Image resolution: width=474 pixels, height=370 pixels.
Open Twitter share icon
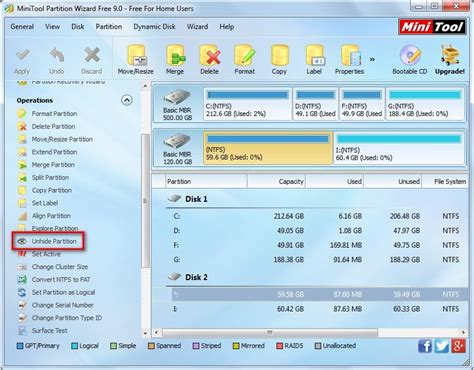(x=442, y=346)
